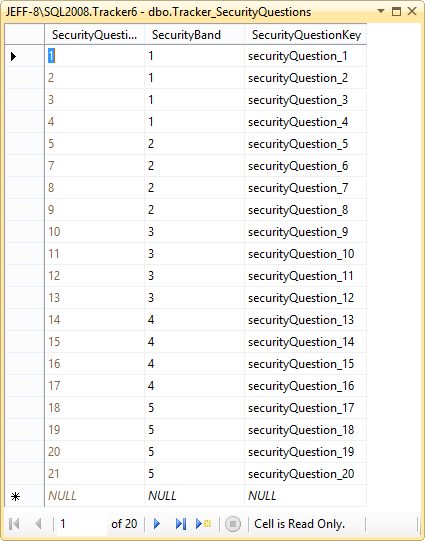Select SecurityBand column header
The height and width of the screenshot is (541, 425).
click(195, 35)
